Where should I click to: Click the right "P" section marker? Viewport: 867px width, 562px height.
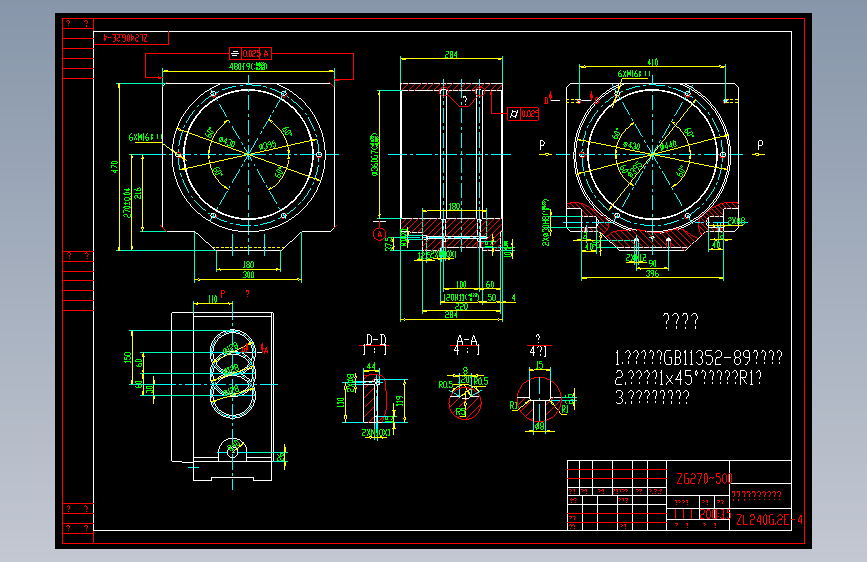(760, 145)
